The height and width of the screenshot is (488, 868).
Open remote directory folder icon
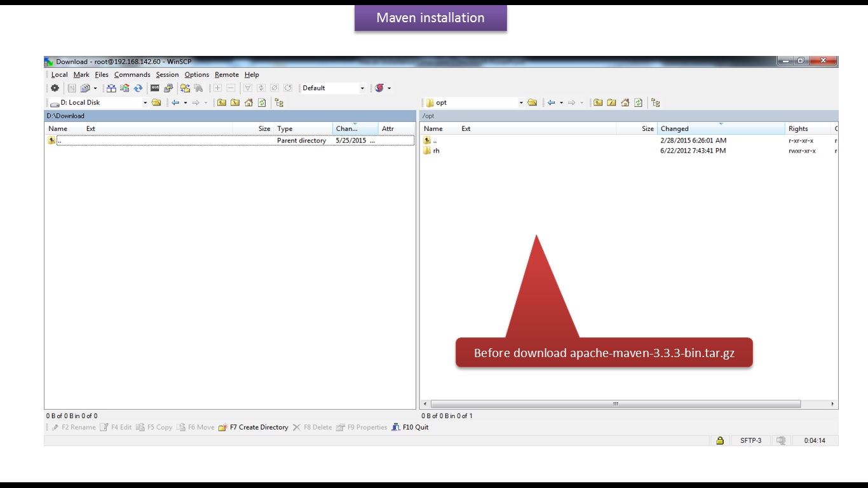point(532,103)
